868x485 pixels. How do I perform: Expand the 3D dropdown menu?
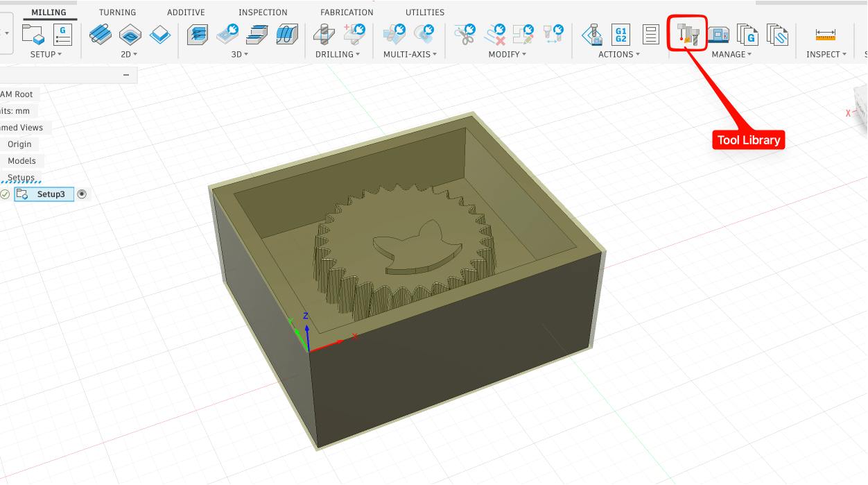[240, 54]
